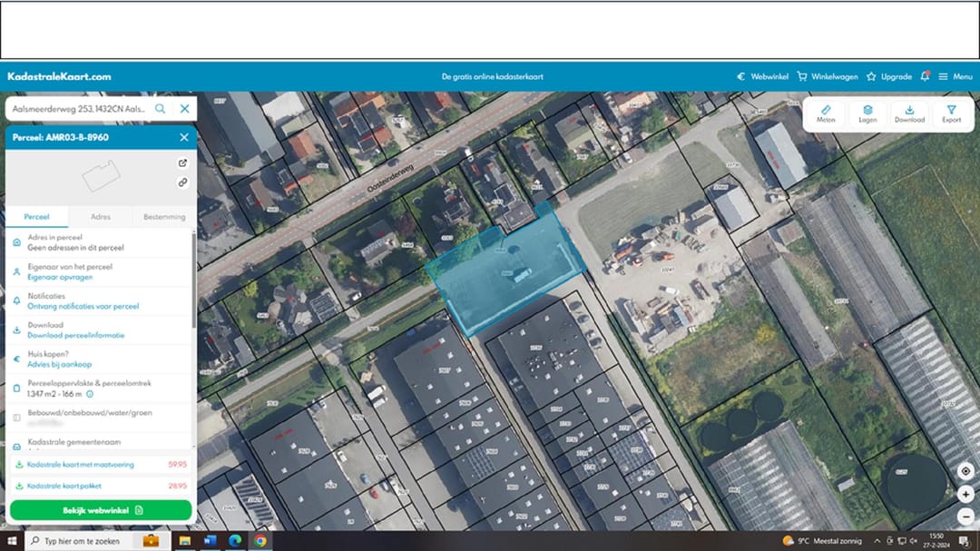Image resolution: width=980 pixels, height=551 pixels.
Task: Open the Windows notification center
Action: click(x=965, y=540)
